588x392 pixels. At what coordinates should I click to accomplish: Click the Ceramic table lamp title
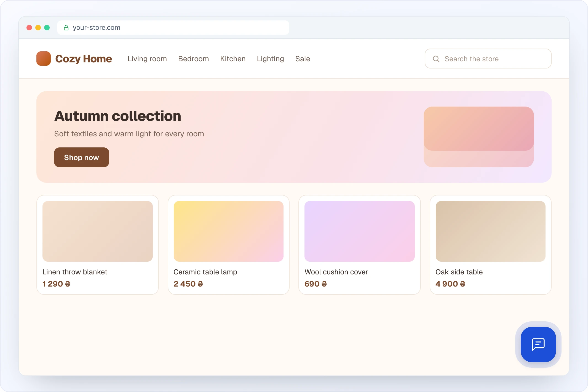pos(205,272)
